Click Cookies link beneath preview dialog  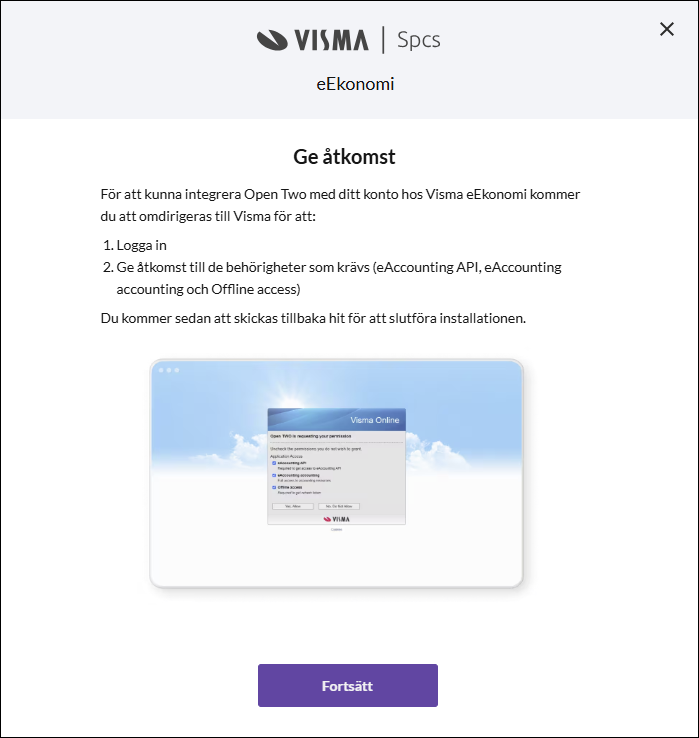click(336, 529)
